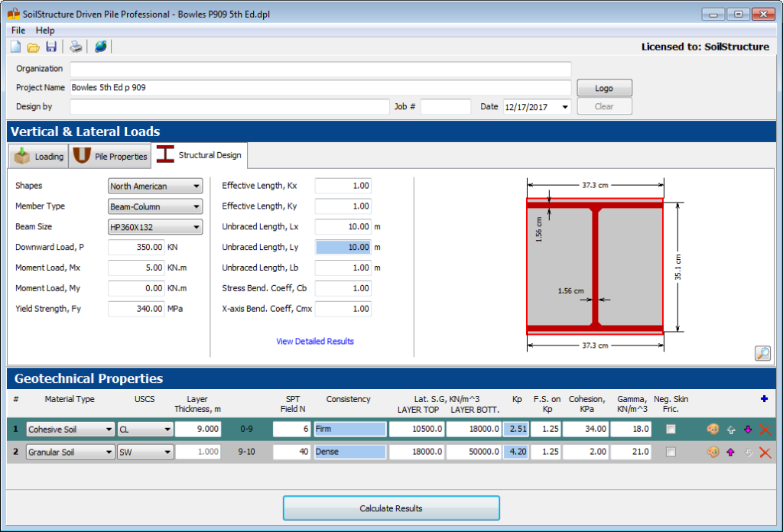Viewport: 783px width, 532px height.
Task: Click Effective Length, Ky field
Action: click(343, 206)
